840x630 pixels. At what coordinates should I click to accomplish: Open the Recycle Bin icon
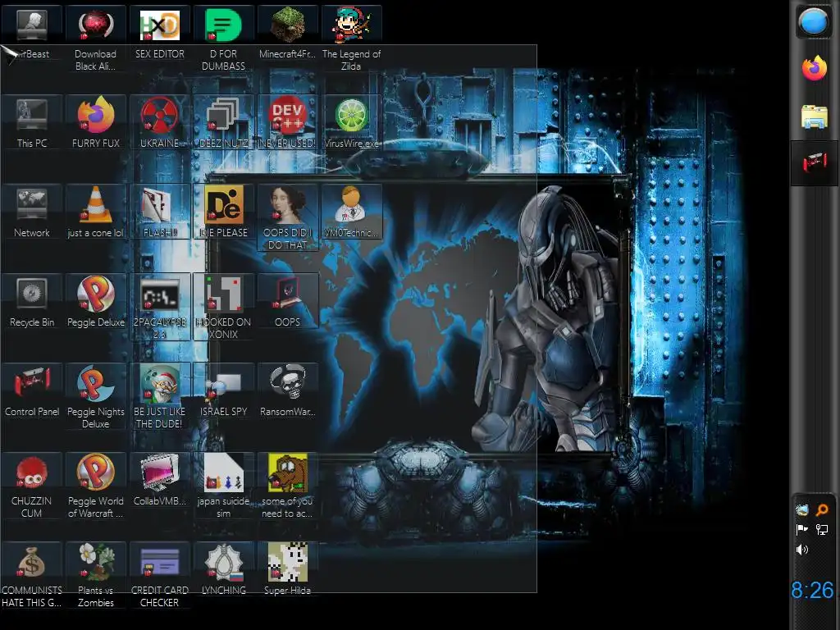pos(32,294)
